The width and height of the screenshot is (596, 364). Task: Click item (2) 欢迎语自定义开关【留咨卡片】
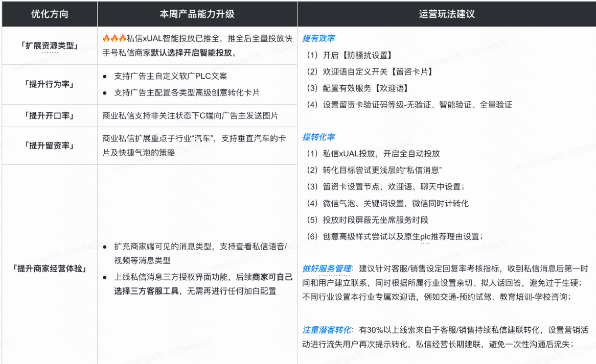370,72
